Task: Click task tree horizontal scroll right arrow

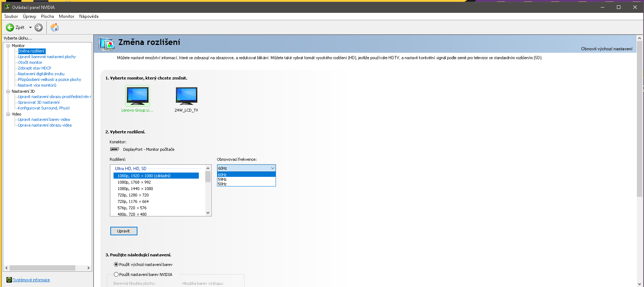Action: (x=89, y=268)
